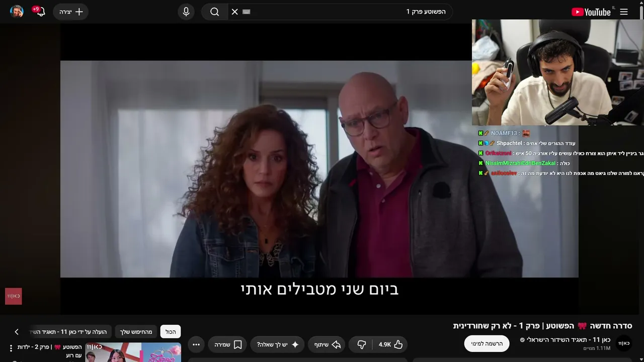Start voice search with the microphone
Image resolution: width=644 pixels, height=362 pixels.
click(x=186, y=12)
